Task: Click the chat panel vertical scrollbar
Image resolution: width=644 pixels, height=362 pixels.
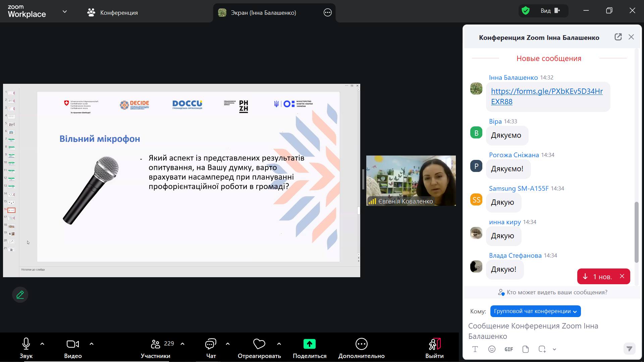Action: pyautogui.click(x=636, y=232)
